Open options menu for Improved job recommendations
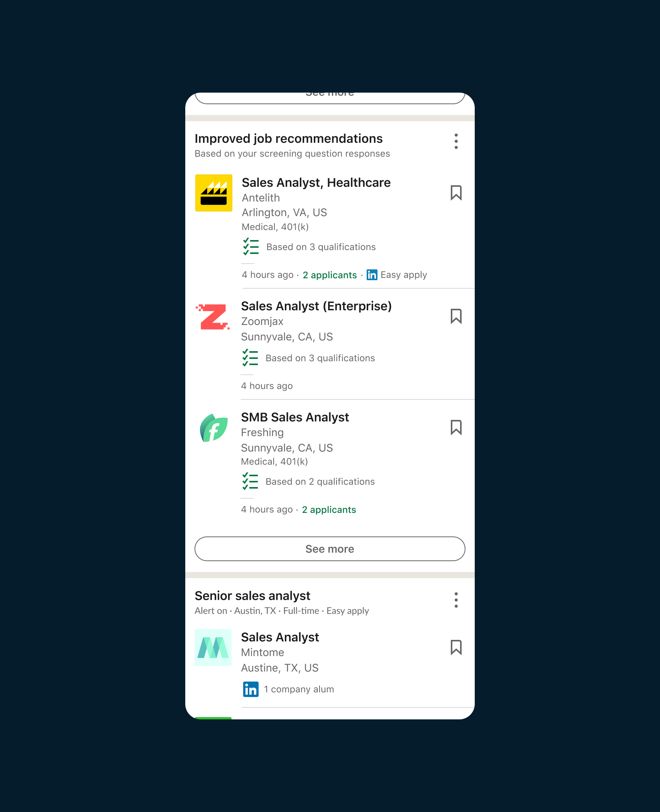 (x=456, y=141)
